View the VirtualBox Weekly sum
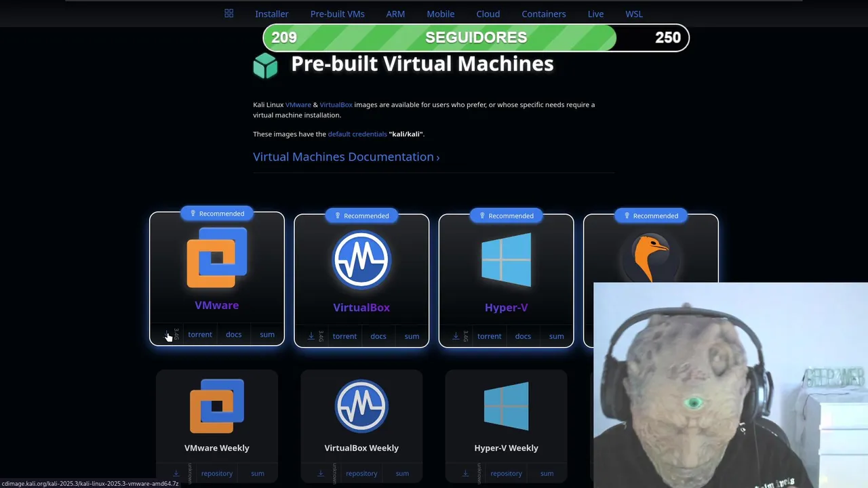Viewport: 868px width, 488px height. pos(402,474)
